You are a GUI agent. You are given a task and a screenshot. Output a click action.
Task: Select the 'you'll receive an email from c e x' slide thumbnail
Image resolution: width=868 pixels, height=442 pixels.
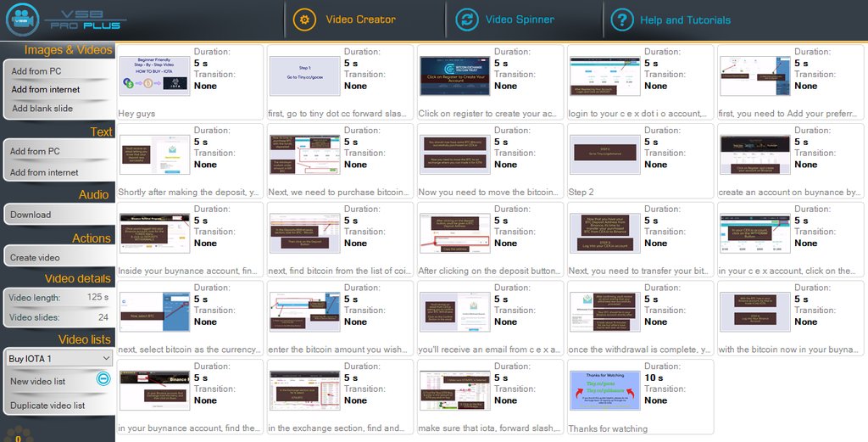coord(455,312)
